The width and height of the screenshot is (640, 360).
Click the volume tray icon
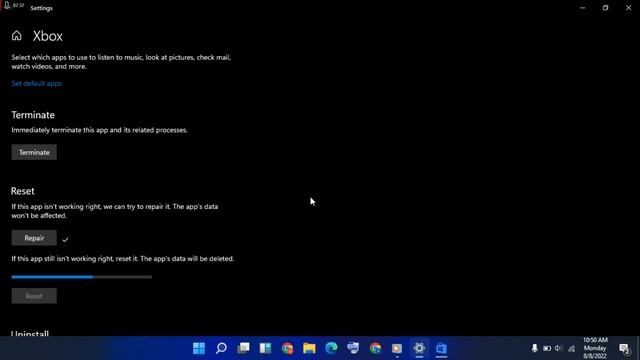coord(558,348)
